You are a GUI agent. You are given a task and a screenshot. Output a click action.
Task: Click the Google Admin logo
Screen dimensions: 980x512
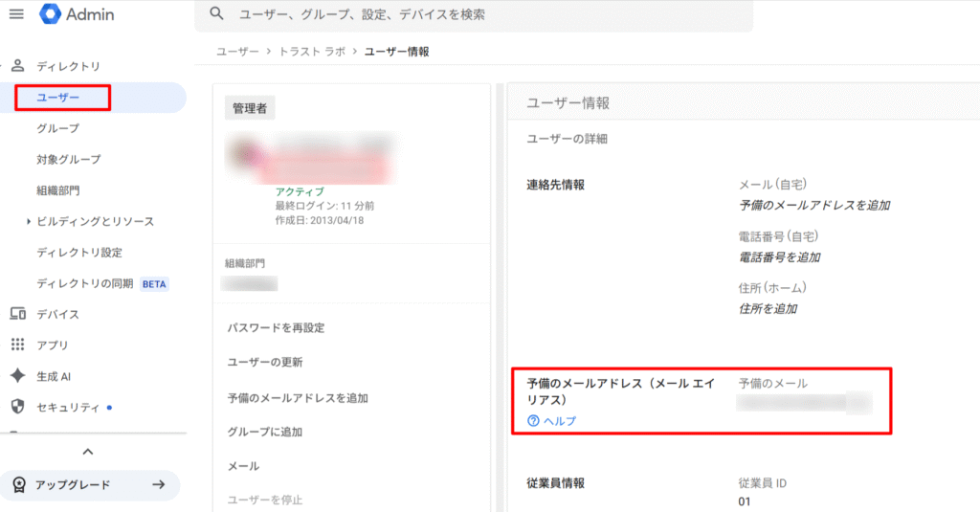(51, 14)
